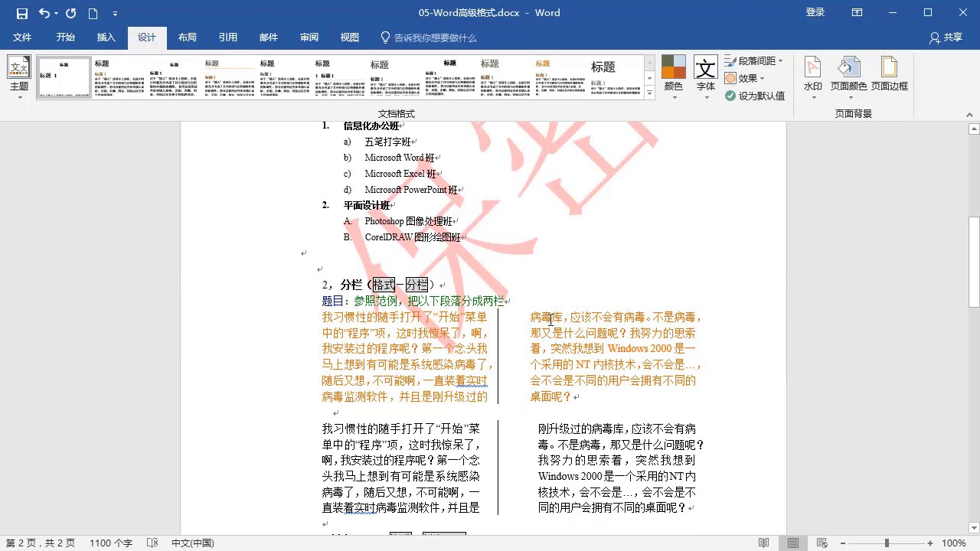Click the zoom in plus button
980x551 pixels.
click(x=930, y=543)
